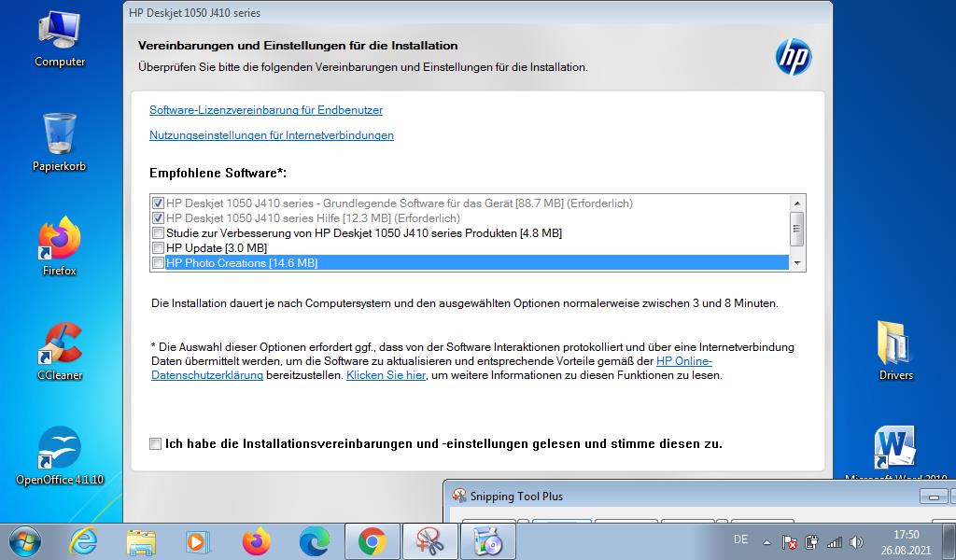This screenshot has width=956, height=560.
Task: Open the network signal tray icon
Action: (834, 541)
